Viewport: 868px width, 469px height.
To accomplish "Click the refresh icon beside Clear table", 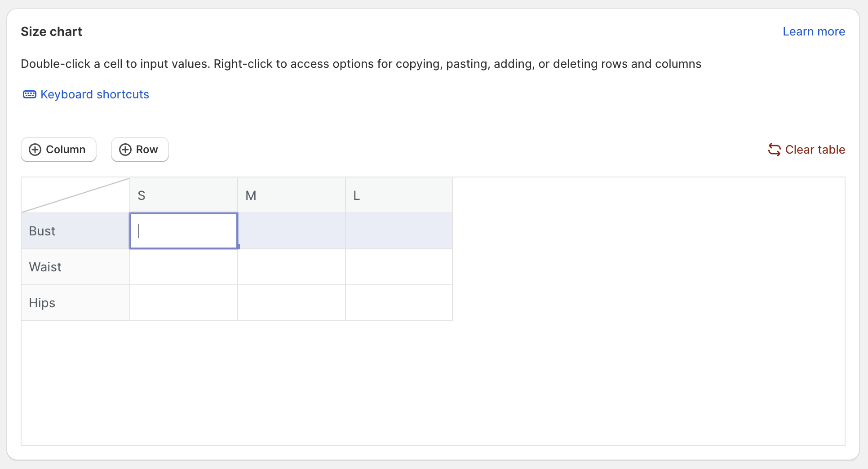I will [775, 150].
